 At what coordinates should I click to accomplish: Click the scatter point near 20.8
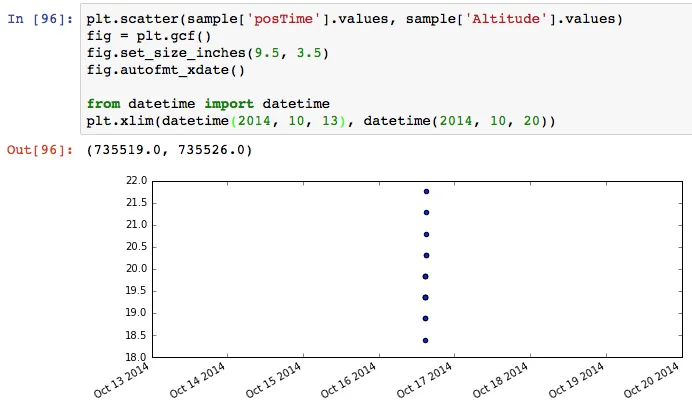tap(426, 234)
